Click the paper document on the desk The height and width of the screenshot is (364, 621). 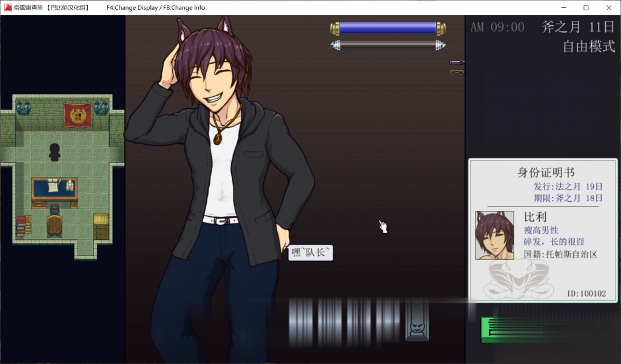point(53,187)
